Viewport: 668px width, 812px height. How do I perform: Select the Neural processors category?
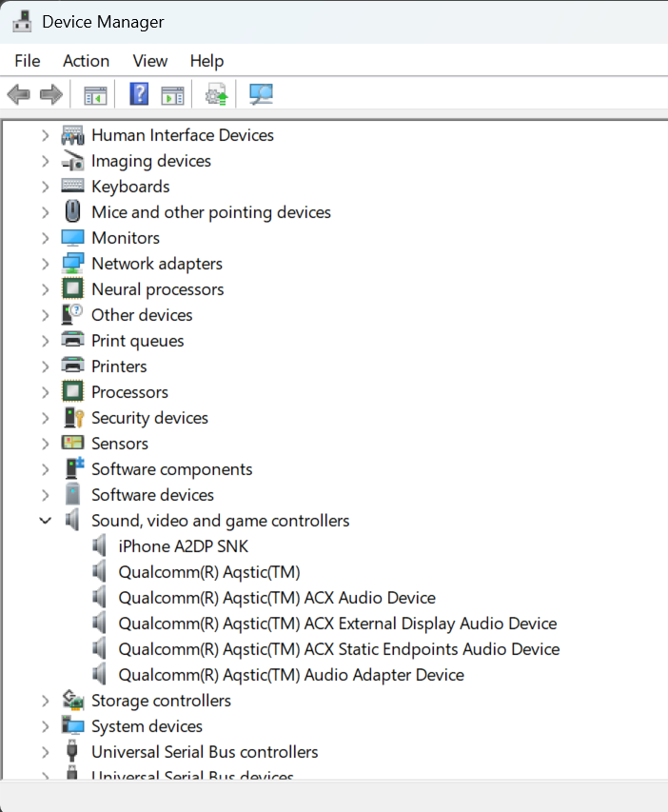click(x=157, y=288)
